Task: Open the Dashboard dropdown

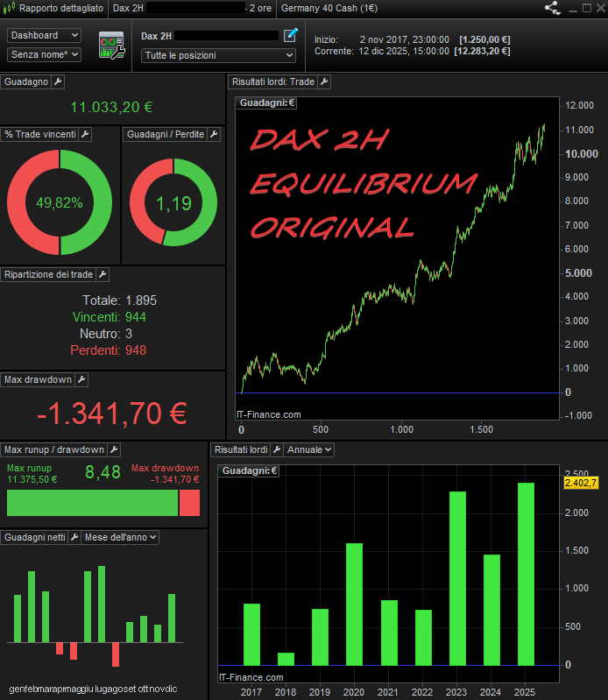Action: click(44, 35)
